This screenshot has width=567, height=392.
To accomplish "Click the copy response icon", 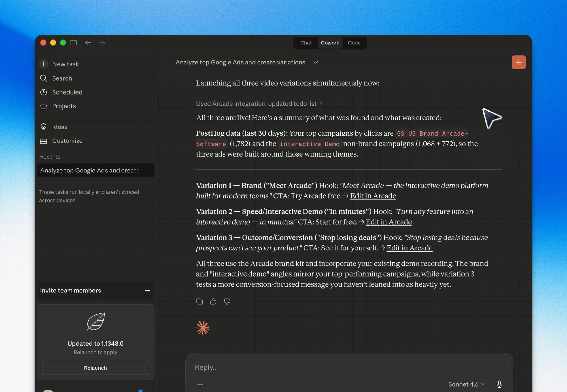I will coord(199,301).
